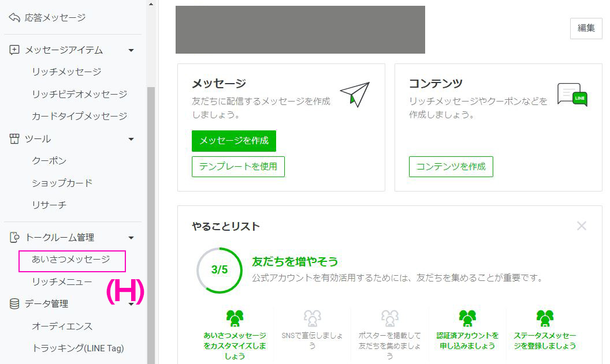This screenshot has height=364, width=610.
Task: Open リッチメニュー in sidebar
Action: point(62,282)
